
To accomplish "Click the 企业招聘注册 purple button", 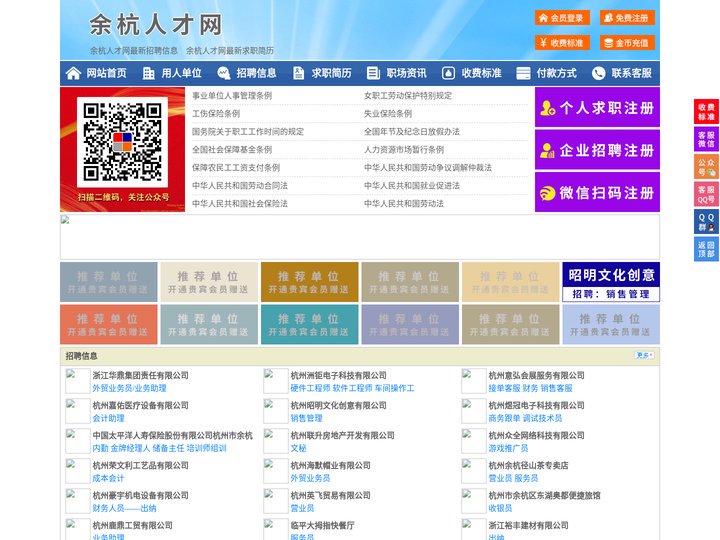I will coord(597,150).
